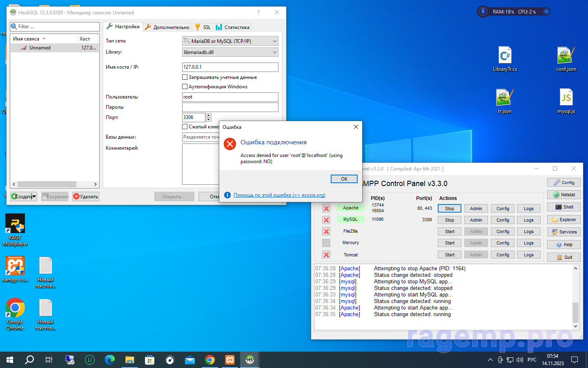The image size is (588, 368).
Task: Enable the 'Запрашивать учетные данные' checkbox
Action: 185,77
